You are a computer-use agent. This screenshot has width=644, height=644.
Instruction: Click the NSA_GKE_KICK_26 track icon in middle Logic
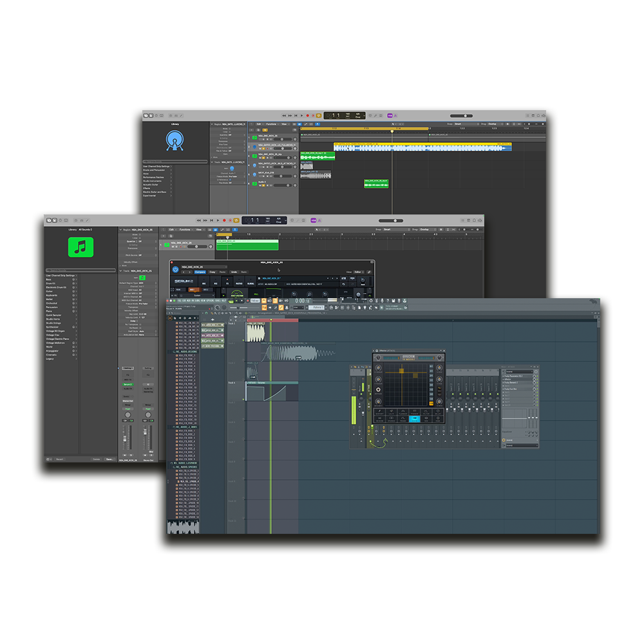point(167,245)
